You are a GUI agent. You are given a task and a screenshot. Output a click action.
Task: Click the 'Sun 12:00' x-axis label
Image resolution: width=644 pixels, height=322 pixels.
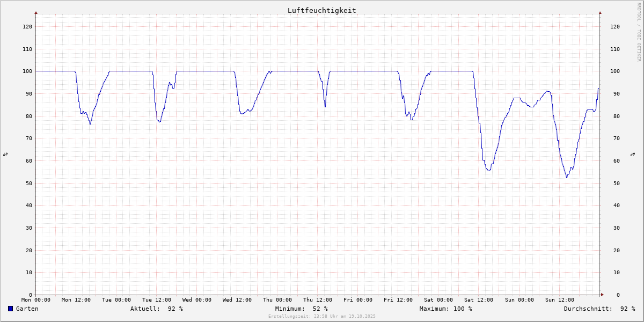(559, 300)
